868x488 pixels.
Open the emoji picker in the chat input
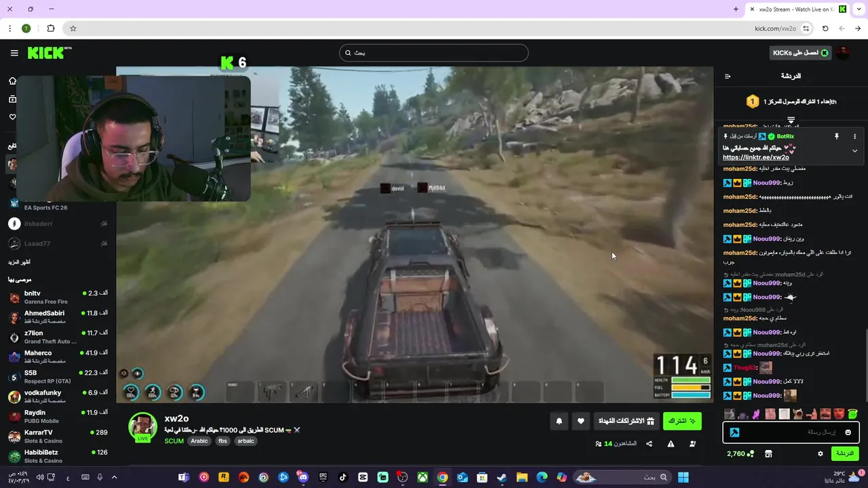click(848, 432)
